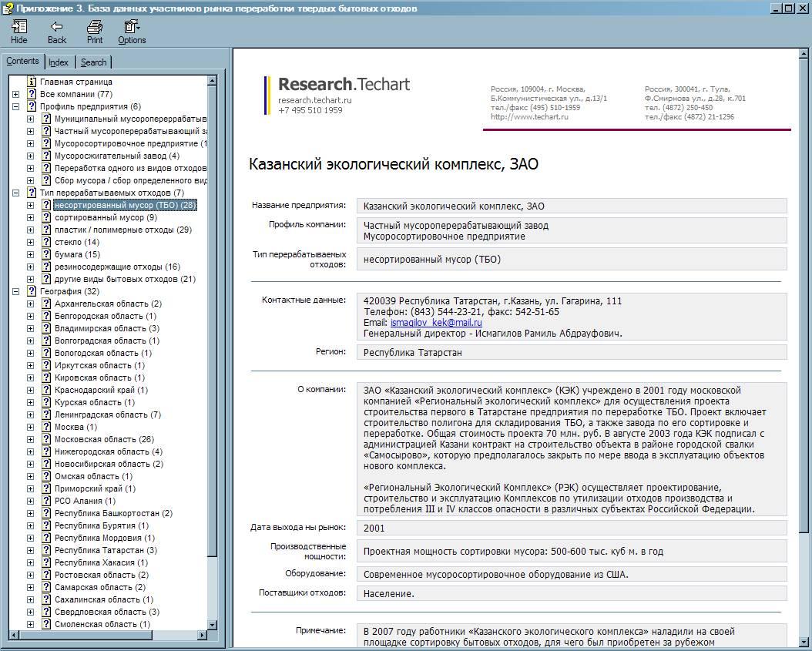This screenshot has height=651, width=812.
Task: Click content pane vertical scrollbar thumb
Action: tap(804, 295)
